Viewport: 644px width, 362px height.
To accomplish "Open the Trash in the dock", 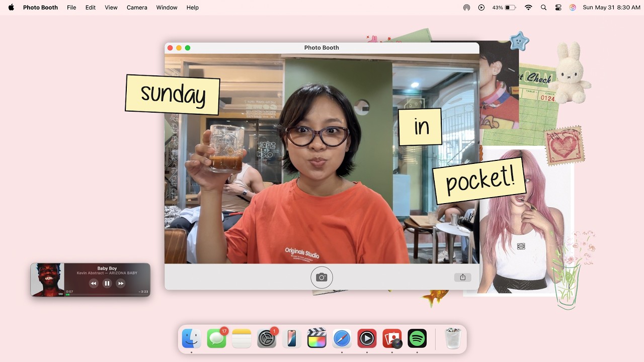I will coord(453,338).
